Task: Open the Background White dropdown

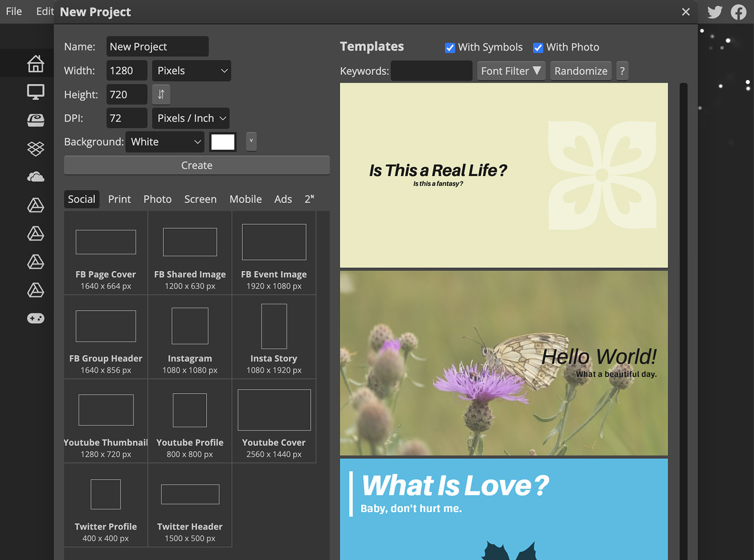Action: click(165, 142)
